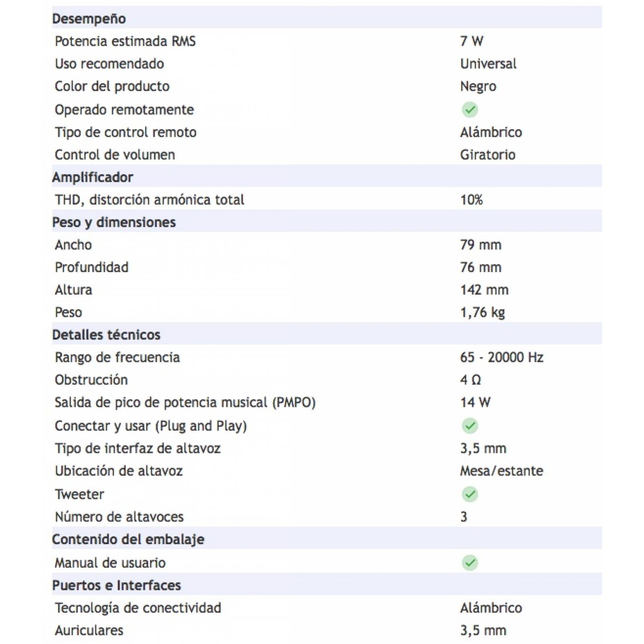Image resolution: width=644 pixels, height=644 pixels.
Task: Click the Salida de pico PMPO label
Action: [185, 402]
